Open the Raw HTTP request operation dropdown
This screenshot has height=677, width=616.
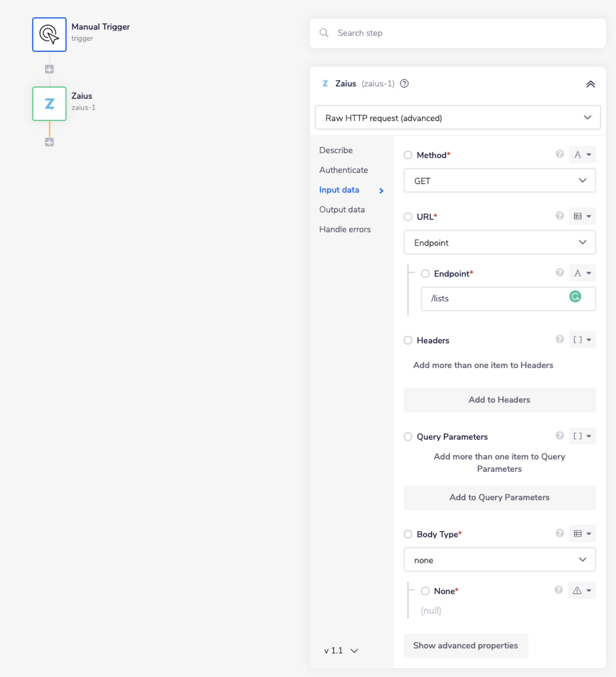(x=458, y=117)
